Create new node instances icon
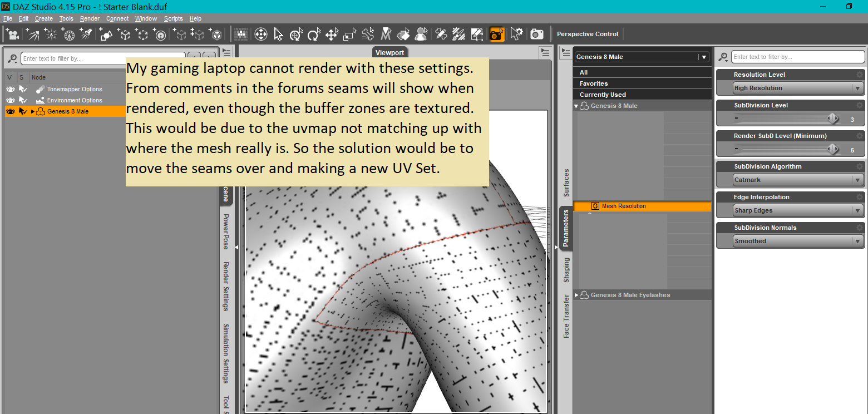868x414 pixels. pyautogui.click(x=198, y=34)
